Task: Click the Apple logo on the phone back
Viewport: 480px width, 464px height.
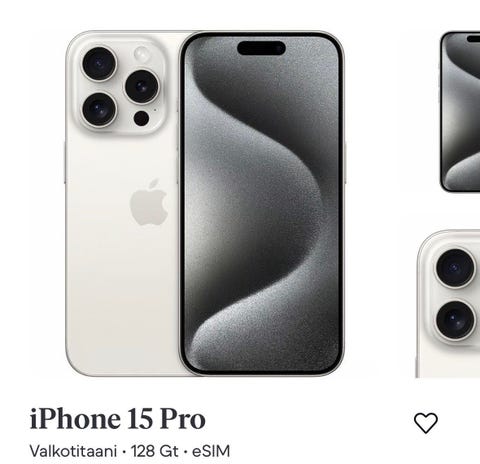Action: tap(149, 203)
